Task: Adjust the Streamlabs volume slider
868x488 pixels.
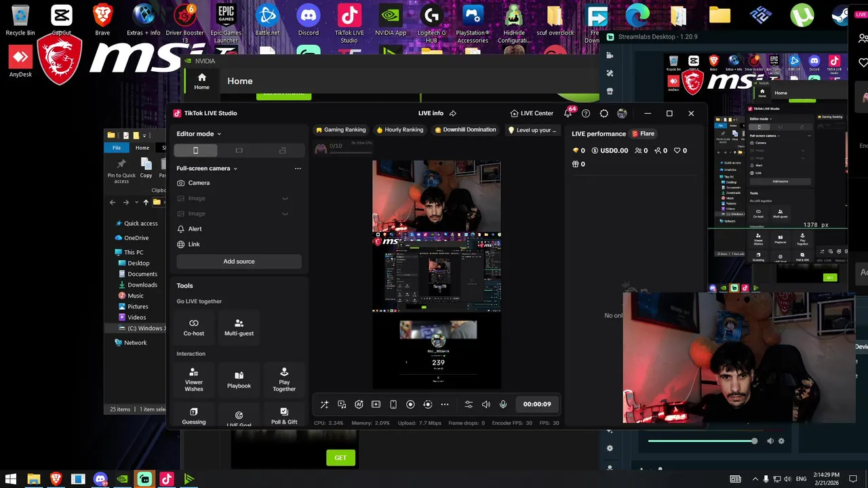Action: (x=703, y=441)
